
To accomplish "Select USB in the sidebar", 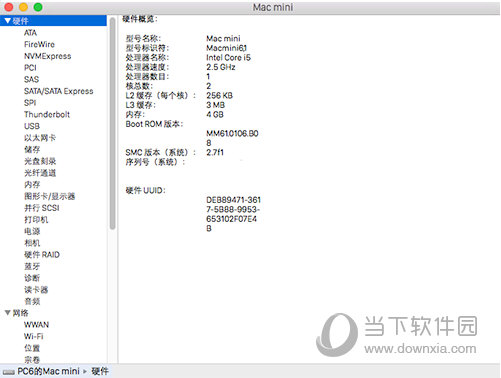I will click(32, 126).
